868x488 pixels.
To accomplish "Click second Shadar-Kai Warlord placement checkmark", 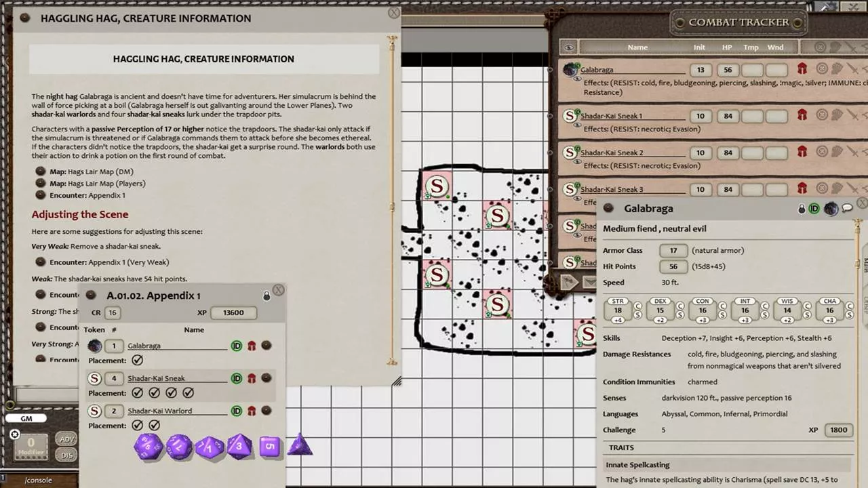I will pyautogui.click(x=155, y=426).
